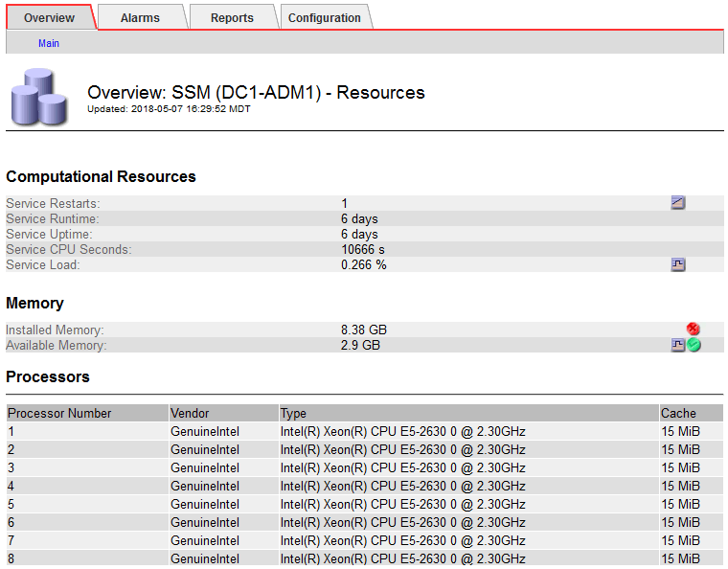
Task: Open chart icon for Service Load
Action: point(678,265)
